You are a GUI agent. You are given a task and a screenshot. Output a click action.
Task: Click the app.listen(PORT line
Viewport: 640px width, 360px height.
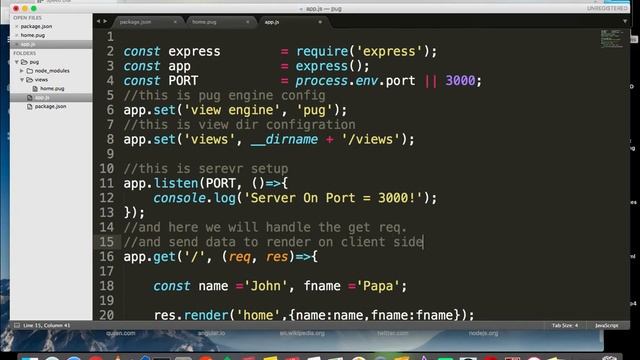(206, 183)
